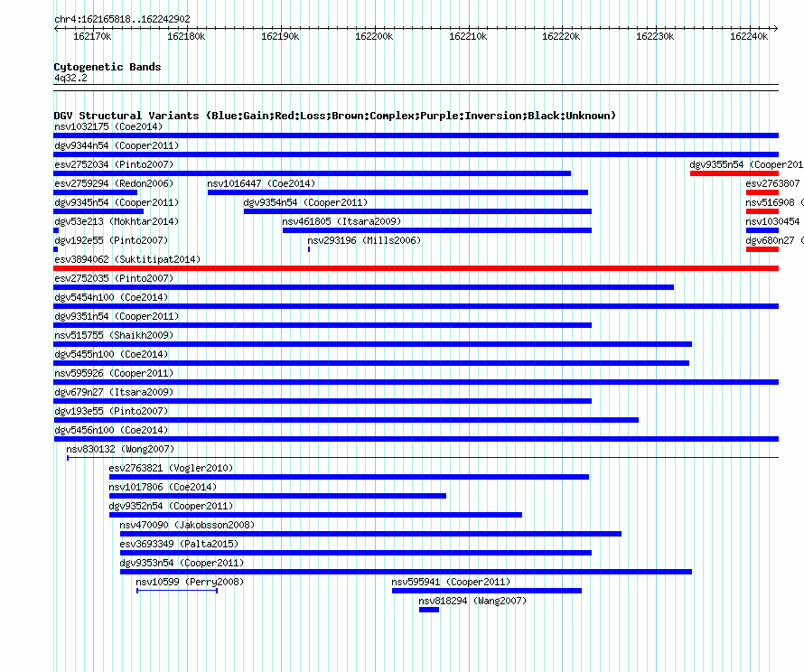Pick the nsv595941 (Cooper2011) label

coord(451,582)
